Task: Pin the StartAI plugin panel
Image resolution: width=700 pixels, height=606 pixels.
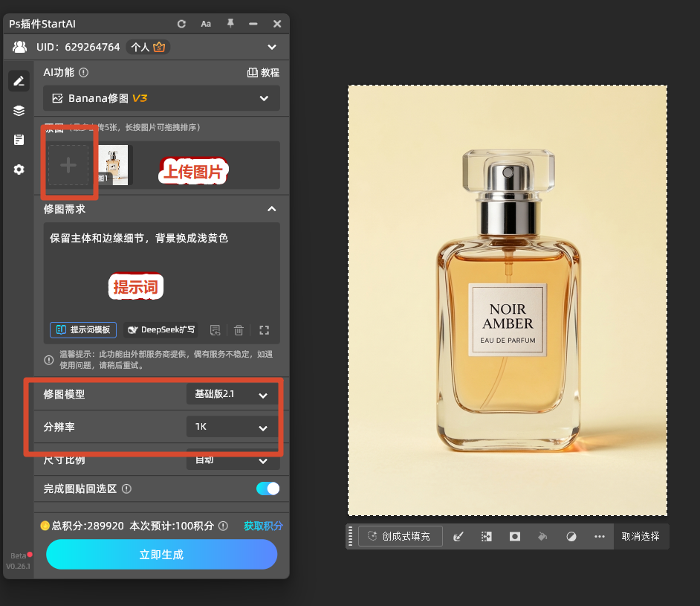Action: [230, 24]
